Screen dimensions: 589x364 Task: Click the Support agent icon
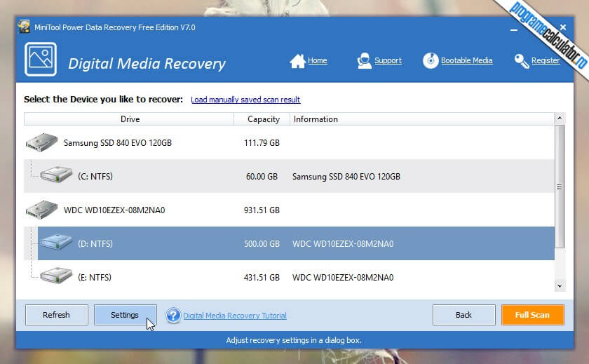pos(364,61)
